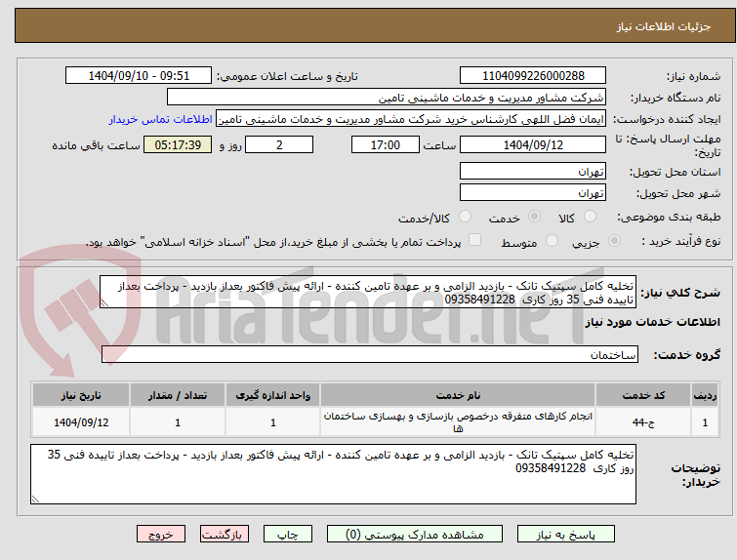Click the تاریخ و ساعت اعلان عمومی label
This screenshot has height=560, width=737.
coord(287,76)
